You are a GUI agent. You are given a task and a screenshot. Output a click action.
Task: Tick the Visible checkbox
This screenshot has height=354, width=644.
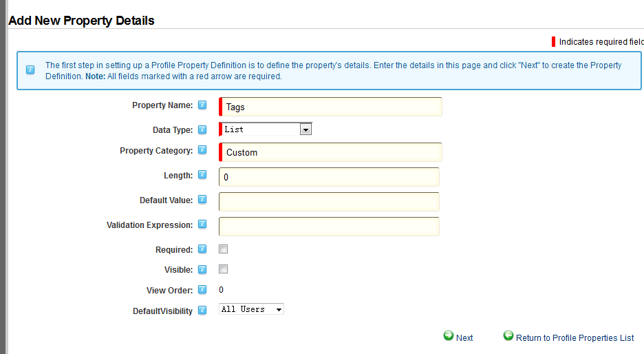[224, 269]
